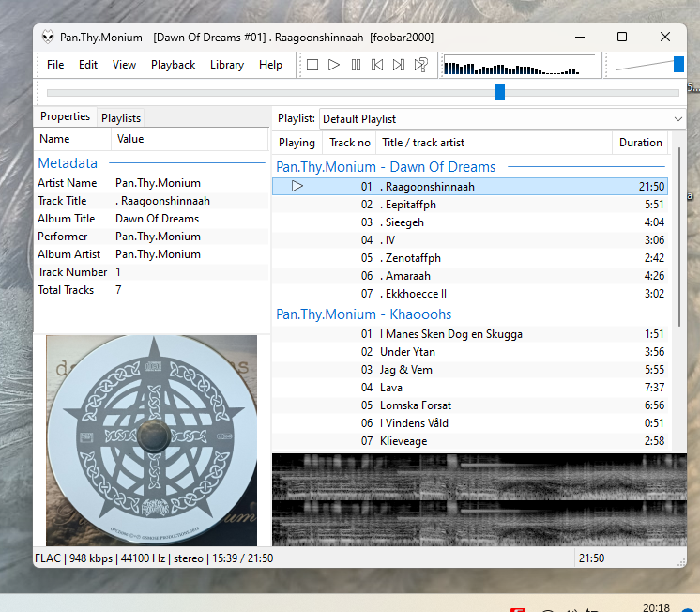Click the playing indicator arrow on Raagoonshinnaah
700x612 pixels.
[x=297, y=186]
